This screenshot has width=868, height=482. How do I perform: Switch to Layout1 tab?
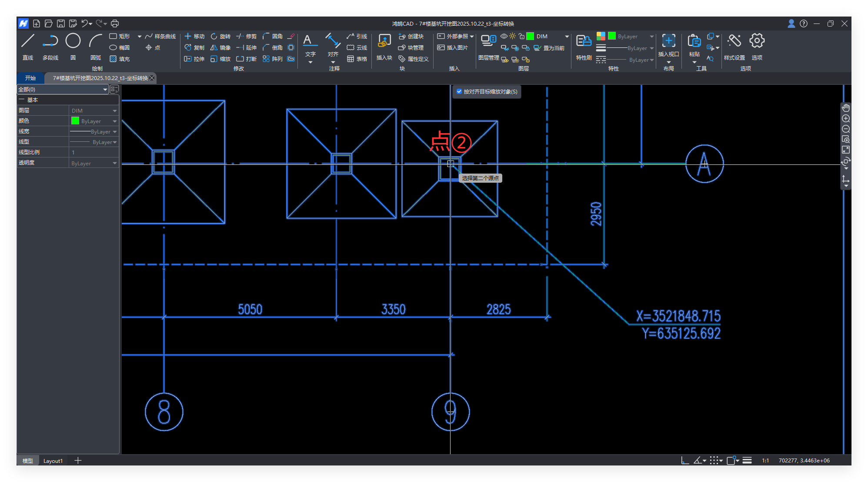coord(53,461)
